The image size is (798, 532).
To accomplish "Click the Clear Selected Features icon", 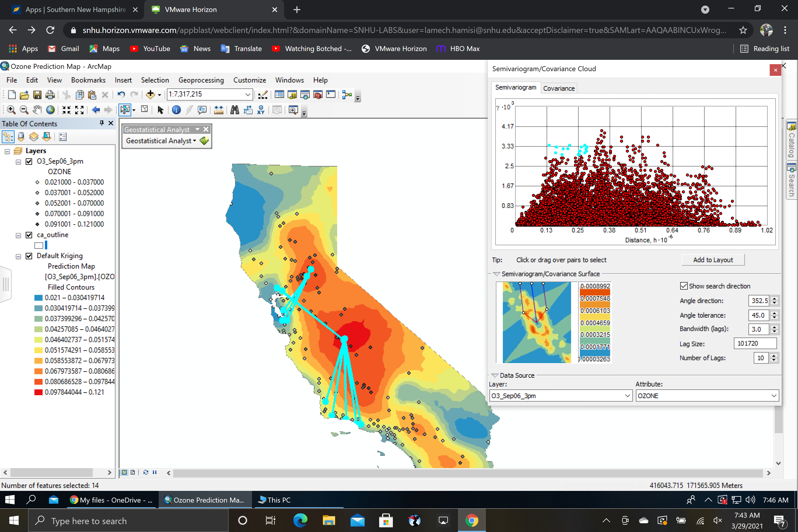I will point(145,109).
